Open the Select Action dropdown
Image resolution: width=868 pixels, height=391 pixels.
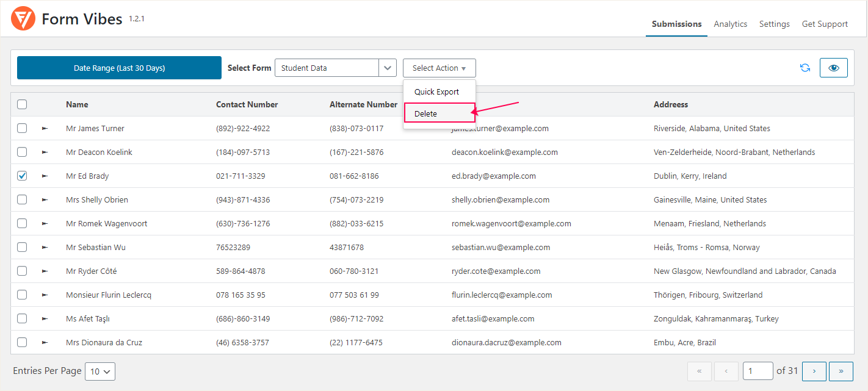tap(439, 68)
